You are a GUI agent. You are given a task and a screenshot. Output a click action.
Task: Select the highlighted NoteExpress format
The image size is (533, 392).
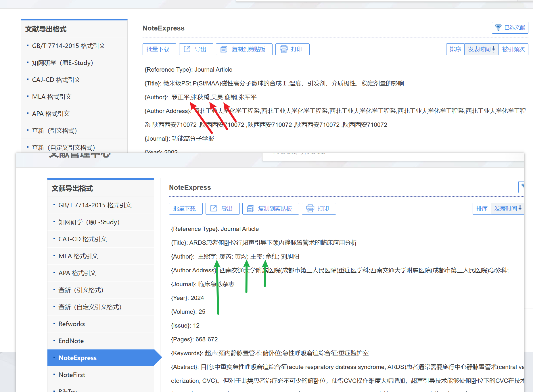coord(101,358)
